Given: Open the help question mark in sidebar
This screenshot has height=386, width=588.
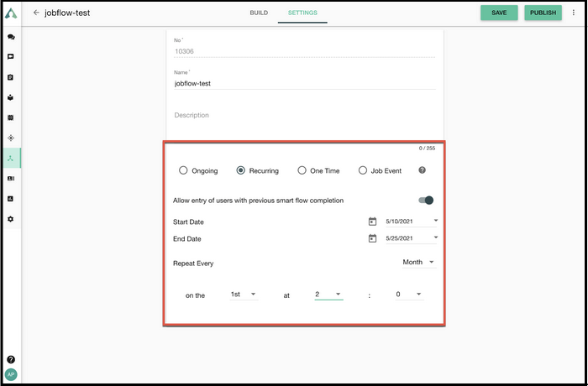Looking at the screenshot, I should click(x=11, y=360).
